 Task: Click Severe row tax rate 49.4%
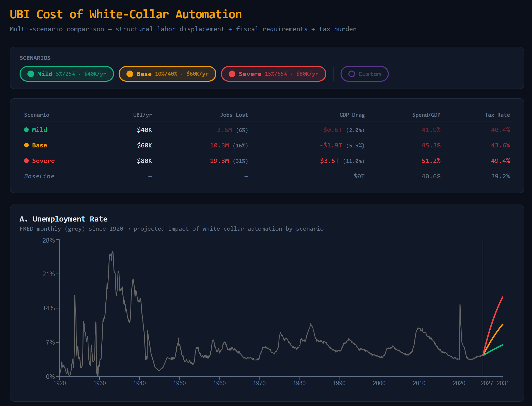point(500,161)
